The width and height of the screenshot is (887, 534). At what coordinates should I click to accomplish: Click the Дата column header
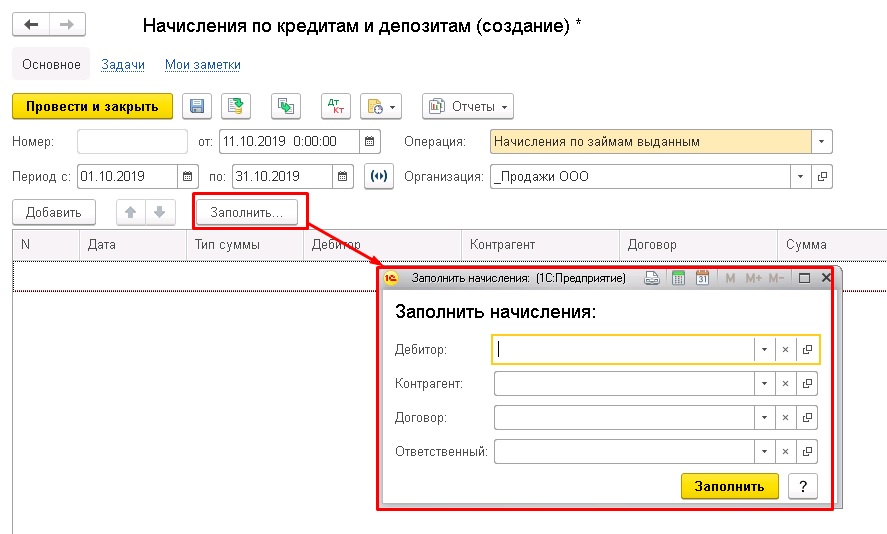[133, 245]
